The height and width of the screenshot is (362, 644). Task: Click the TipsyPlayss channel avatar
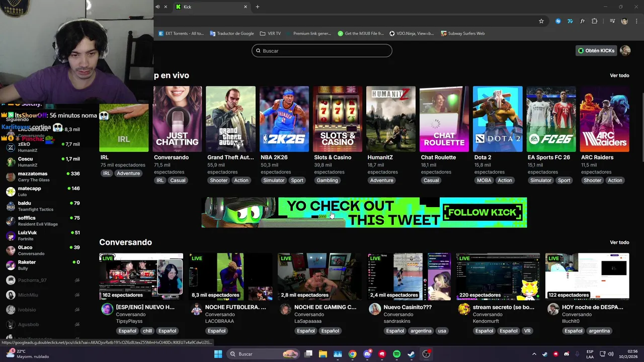pos(107,309)
